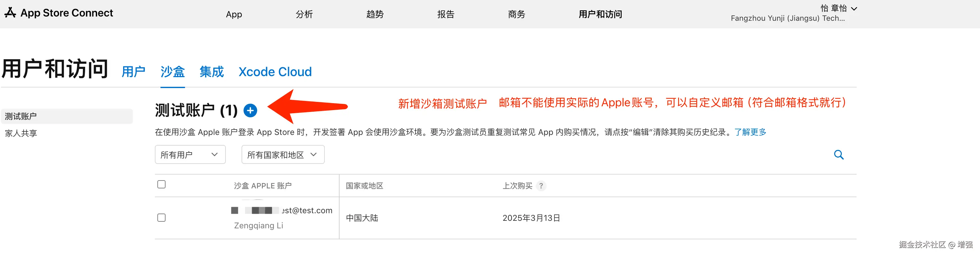Image resolution: width=980 pixels, height=256 pixels.
Task: Open search with the magnifier icon
Action: tap(839, 155)
